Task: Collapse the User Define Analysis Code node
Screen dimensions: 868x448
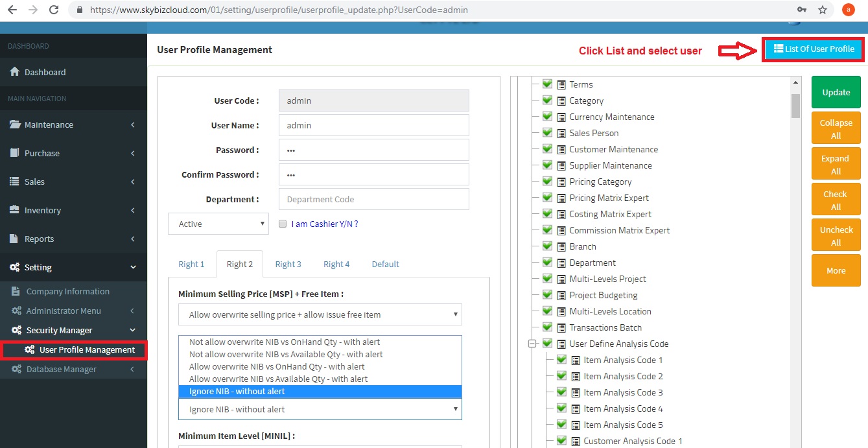Action: (532, 344)
